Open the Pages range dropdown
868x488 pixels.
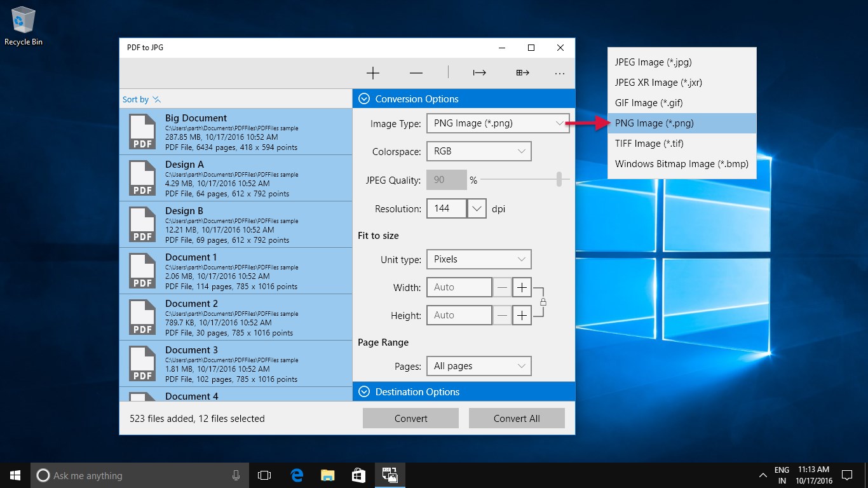click(478, 366)
